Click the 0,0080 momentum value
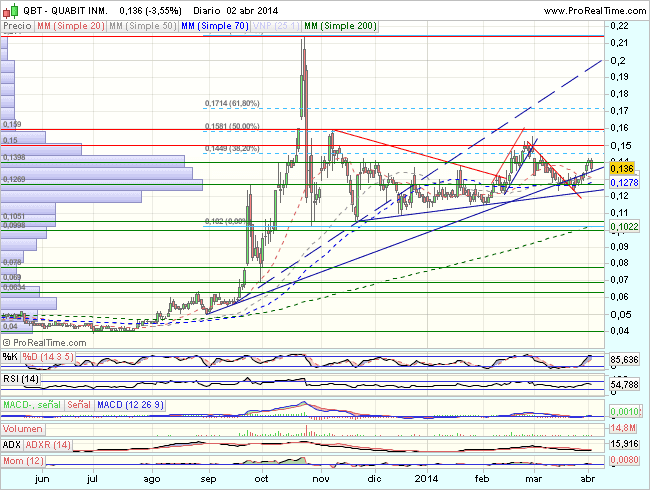 pyautogui.click(x=624, y=460)
